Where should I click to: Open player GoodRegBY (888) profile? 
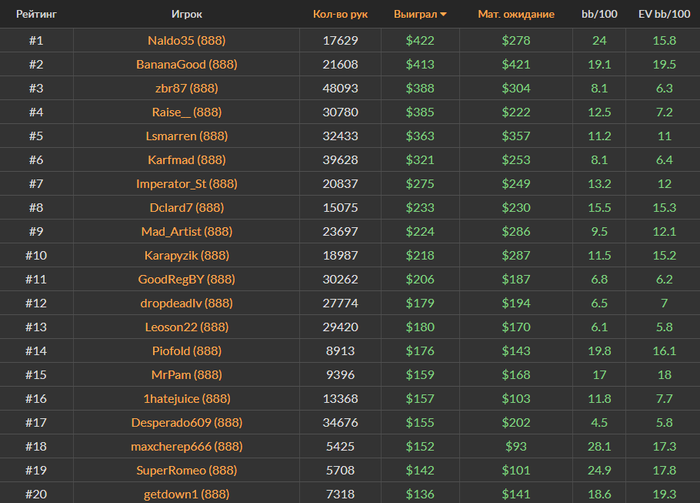[187, 279]
